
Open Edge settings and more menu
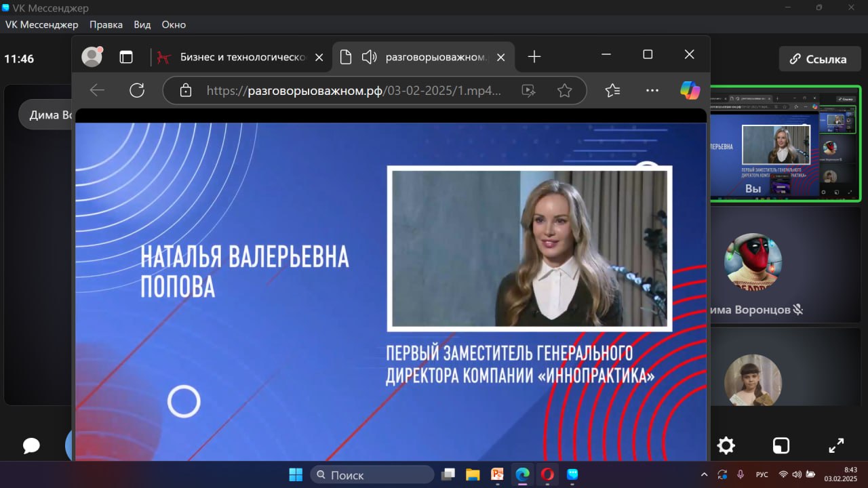pos(652,90)
